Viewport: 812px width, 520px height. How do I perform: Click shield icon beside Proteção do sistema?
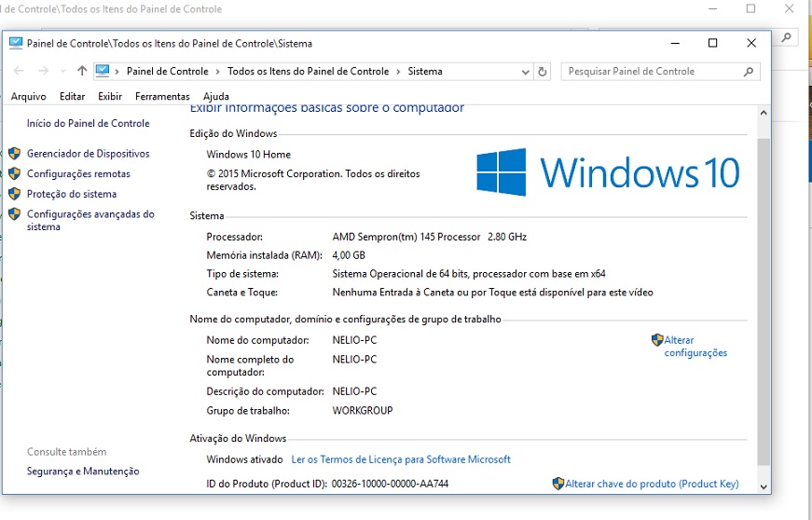click(15, 194)
